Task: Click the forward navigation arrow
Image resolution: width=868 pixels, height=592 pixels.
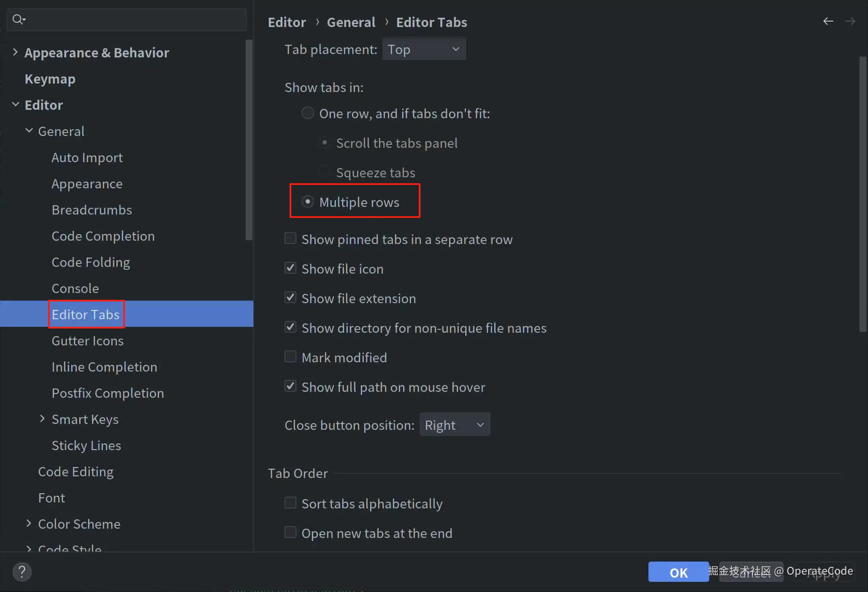Action: pyautogui.click(x=850, y=22)
